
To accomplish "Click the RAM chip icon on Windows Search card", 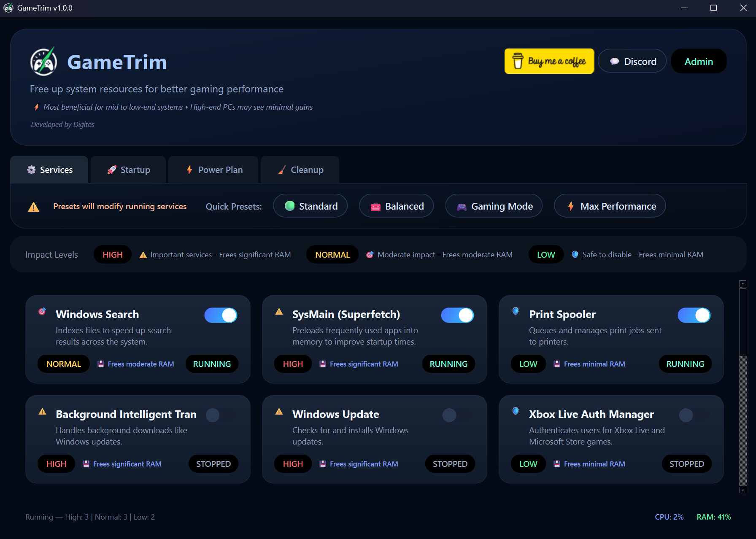I will point(101,364).
